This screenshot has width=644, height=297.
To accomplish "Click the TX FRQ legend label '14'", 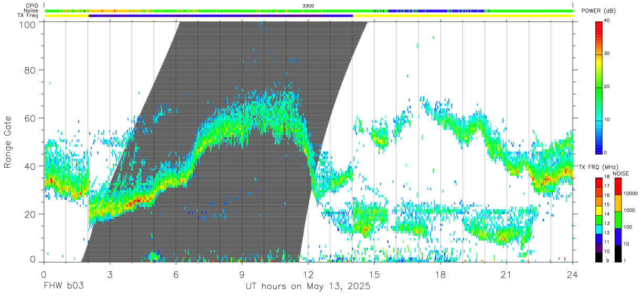I will [607, 214].
